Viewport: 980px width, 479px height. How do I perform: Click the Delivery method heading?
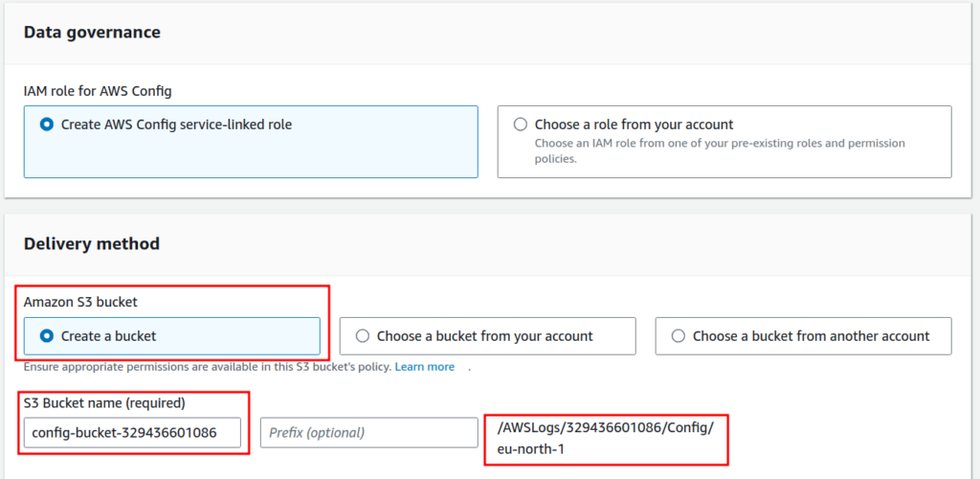(91, 243)
